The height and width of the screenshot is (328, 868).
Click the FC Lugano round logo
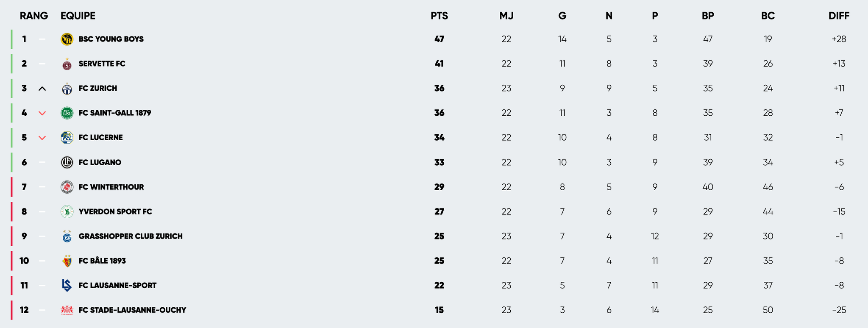[67, 162]
